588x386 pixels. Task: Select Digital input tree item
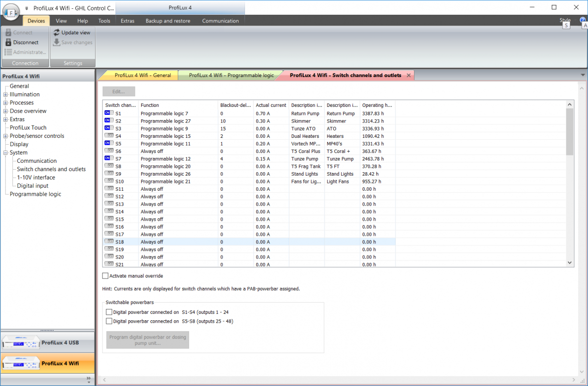tap(32, 186)
